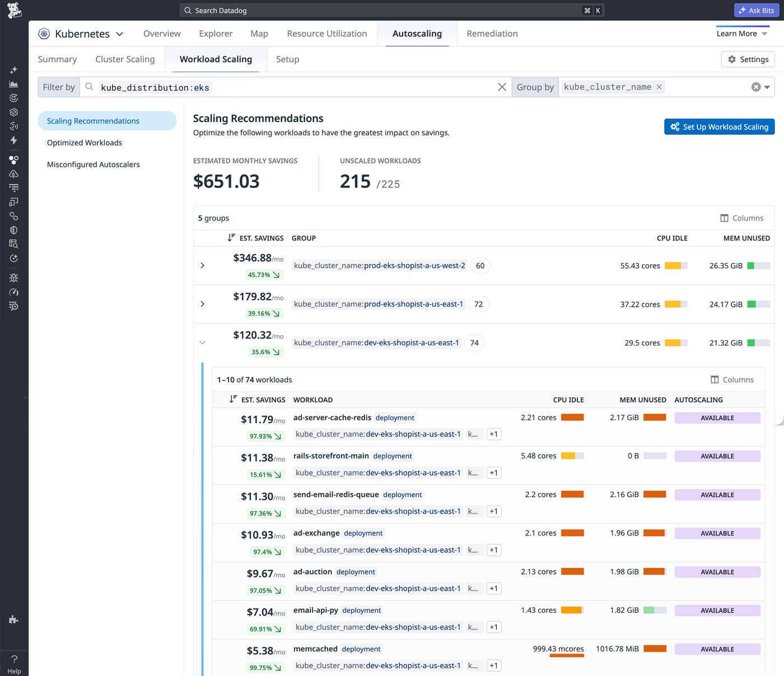This screenshot has height=676, width=784.
Task: Select Optimized Workloads in the side menu
Action: pyautogui.click(x=85, y=143)
